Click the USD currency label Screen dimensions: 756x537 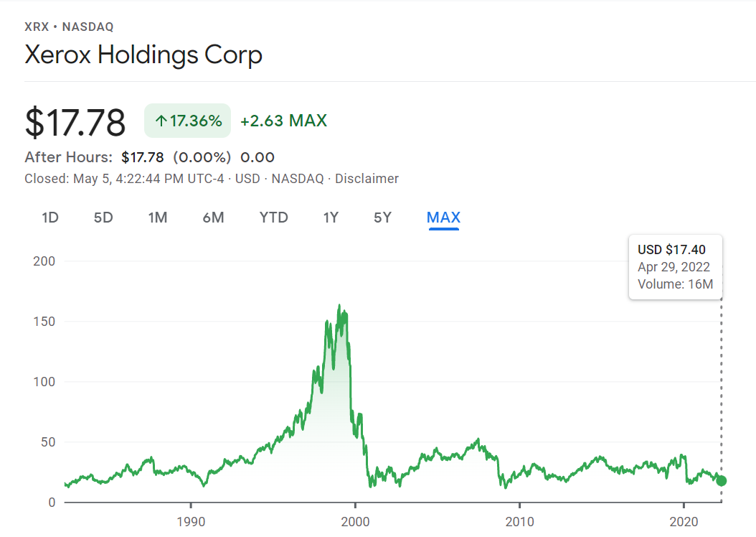(x=249, y=179)
